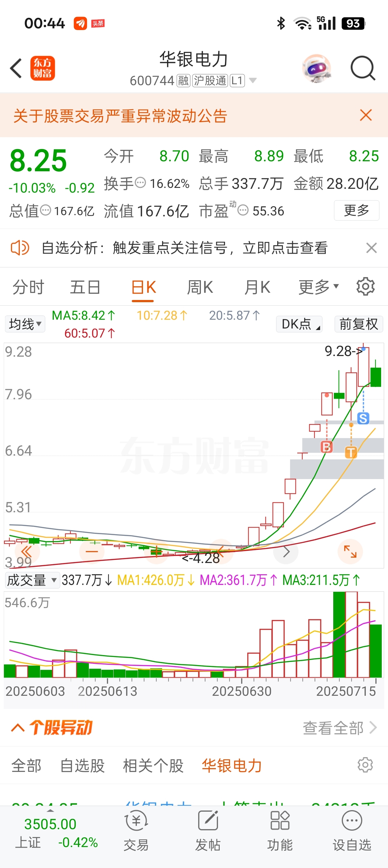
Task: Tap the L1 quote level badge
Action: pos(237,81)
